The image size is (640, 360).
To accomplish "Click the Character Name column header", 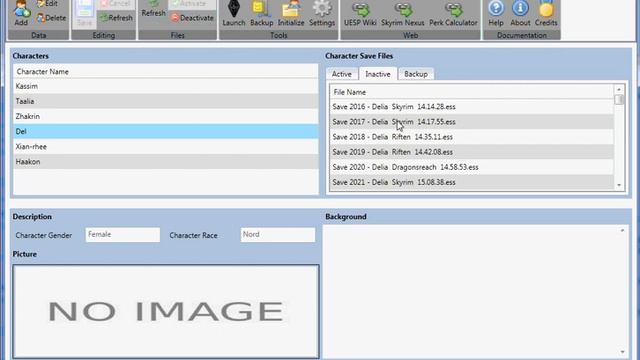I will click(166, 71).
